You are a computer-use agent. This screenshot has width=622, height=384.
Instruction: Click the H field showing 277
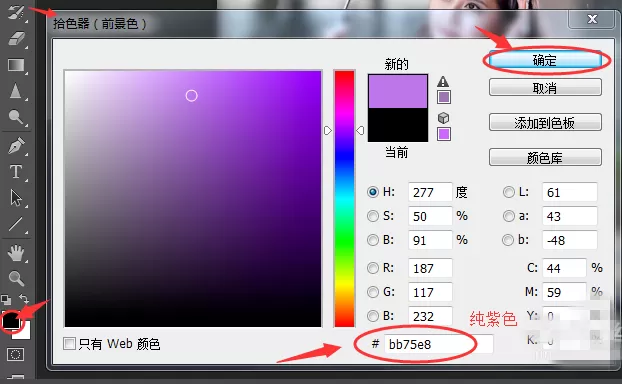pyautogui.click(x=430, y=192)
